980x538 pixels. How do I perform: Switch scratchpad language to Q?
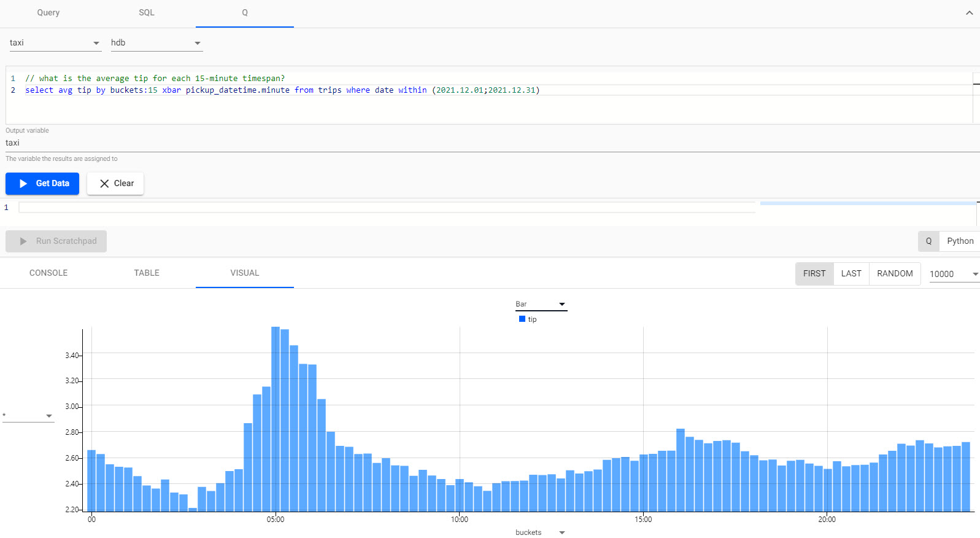928,241
